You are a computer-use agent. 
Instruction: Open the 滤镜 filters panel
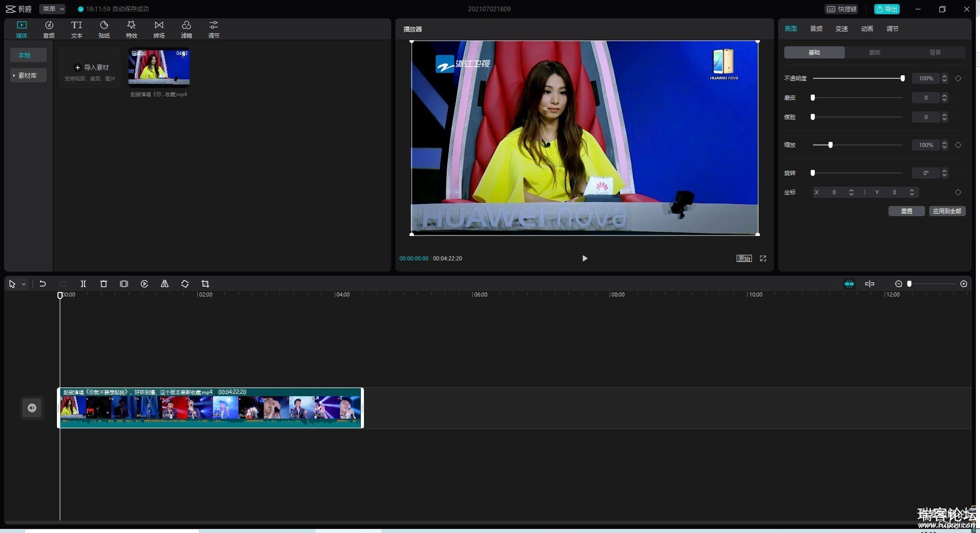click(x=187, y=29)
